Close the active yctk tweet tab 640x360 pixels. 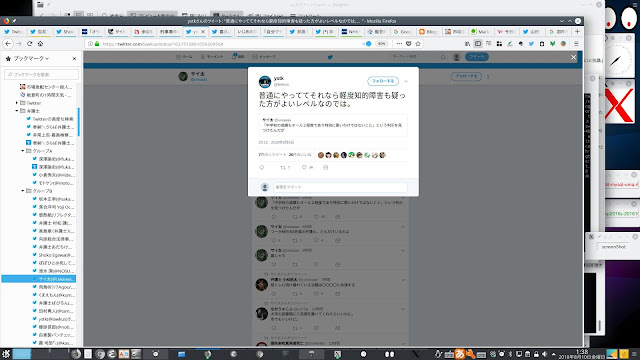tap(203, 31)
